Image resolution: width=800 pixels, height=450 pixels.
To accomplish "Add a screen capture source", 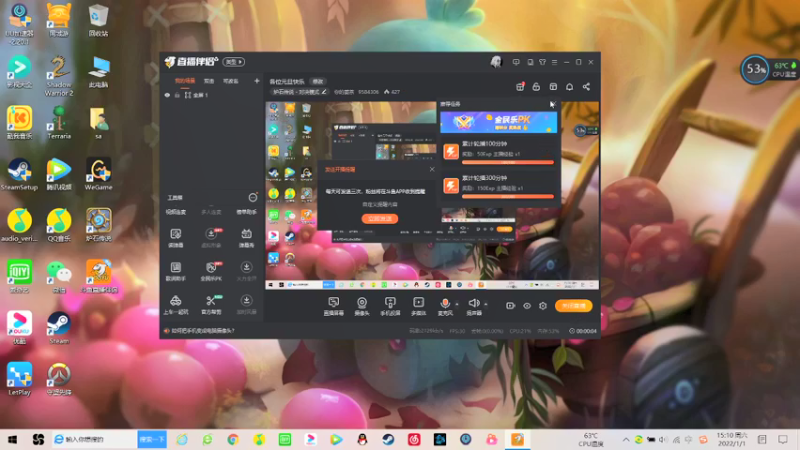I will (334, 306).
